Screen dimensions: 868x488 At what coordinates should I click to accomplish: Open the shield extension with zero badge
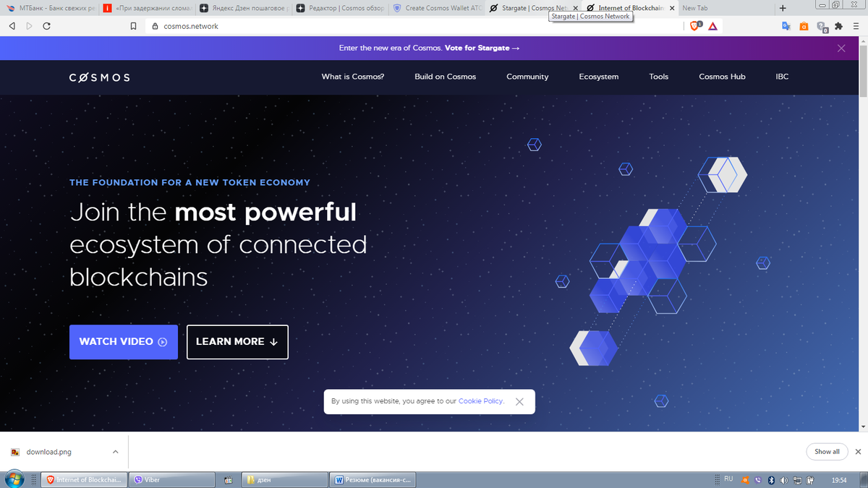pos(822,27)
